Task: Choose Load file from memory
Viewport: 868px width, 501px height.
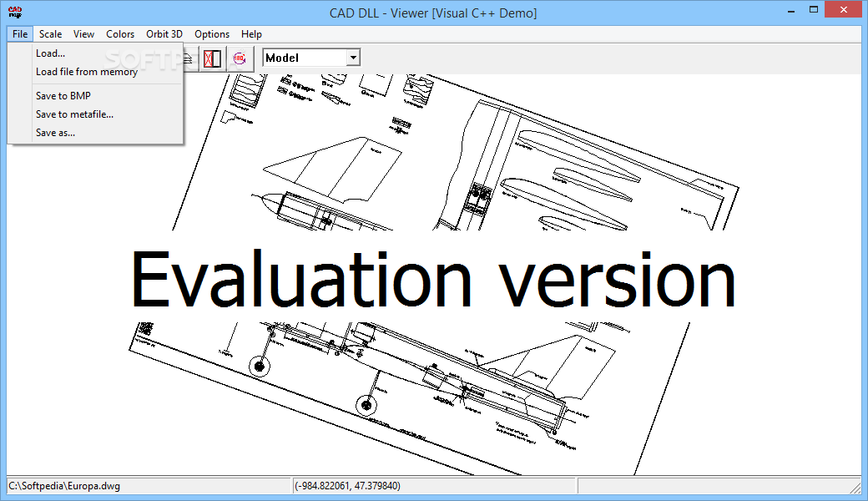Action: 95,72
